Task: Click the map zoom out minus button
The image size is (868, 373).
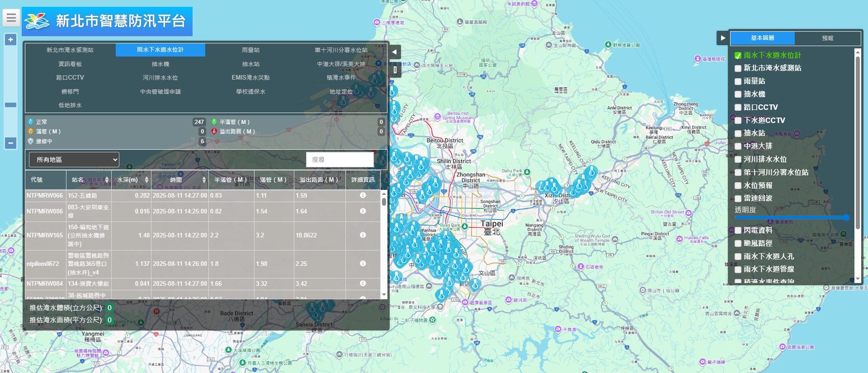Action: tap(10, 143)
